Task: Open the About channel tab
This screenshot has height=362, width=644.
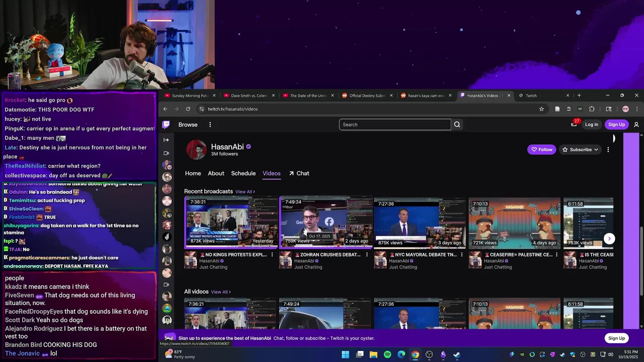Action: click(216, 173)
